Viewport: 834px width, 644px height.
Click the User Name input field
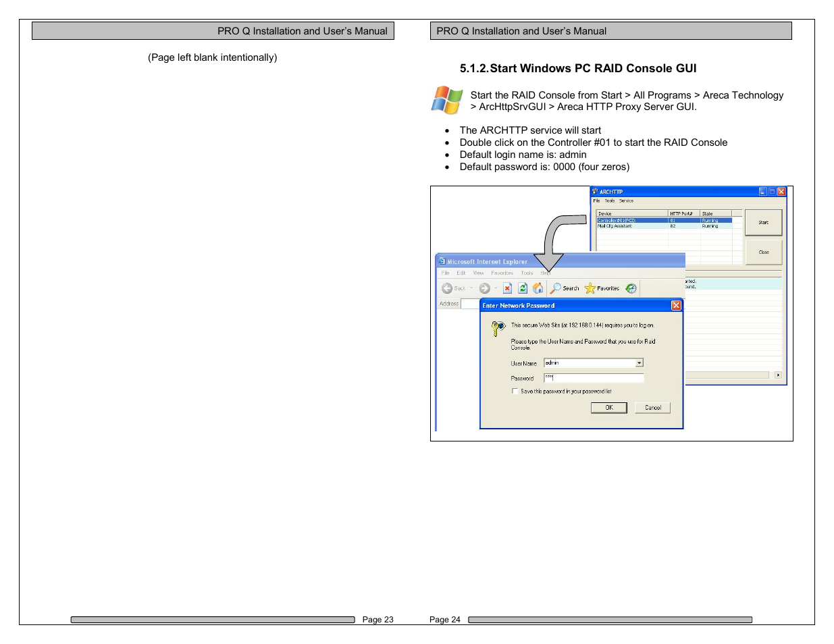[x=594, y=363]
